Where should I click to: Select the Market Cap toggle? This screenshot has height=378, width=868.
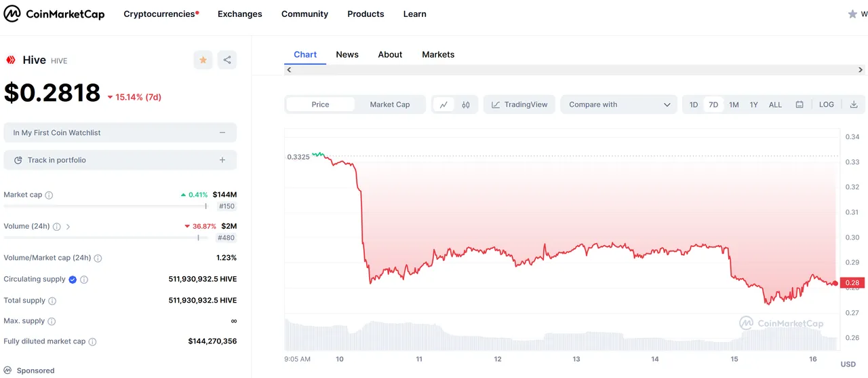pyautogui.click(x=390, y=105)
